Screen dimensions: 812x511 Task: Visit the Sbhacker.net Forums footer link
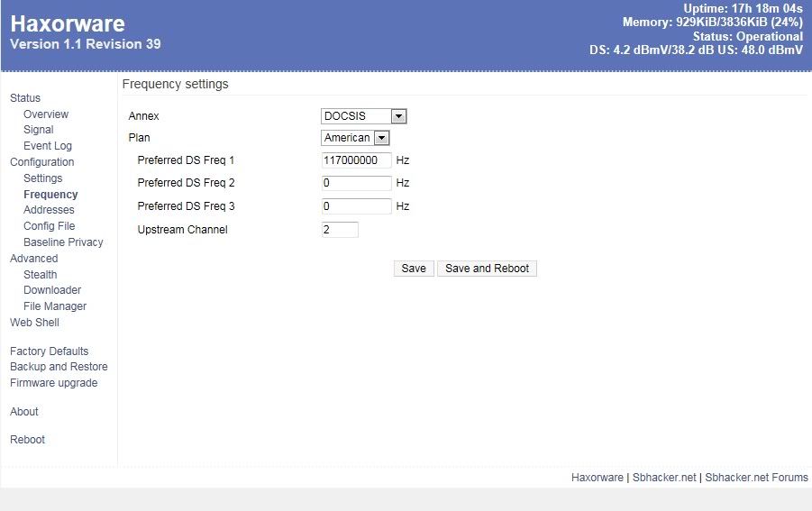756,478
